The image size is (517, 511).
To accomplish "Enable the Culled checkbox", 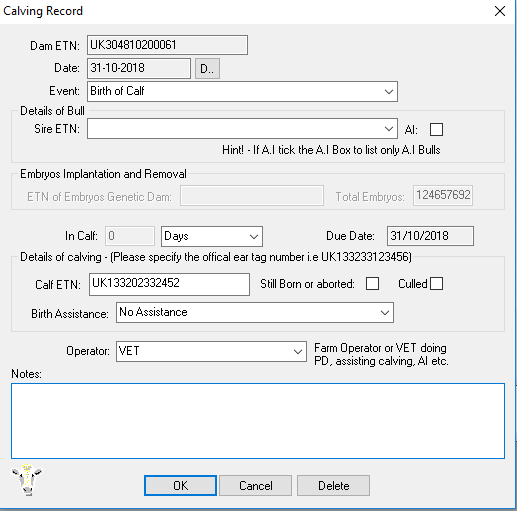I will tap(436, 284).
